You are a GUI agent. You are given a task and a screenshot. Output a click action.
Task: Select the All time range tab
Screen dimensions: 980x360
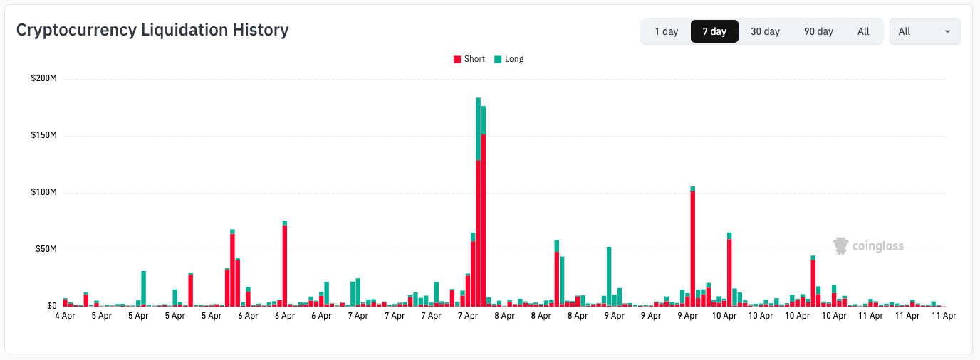[863, 31]
